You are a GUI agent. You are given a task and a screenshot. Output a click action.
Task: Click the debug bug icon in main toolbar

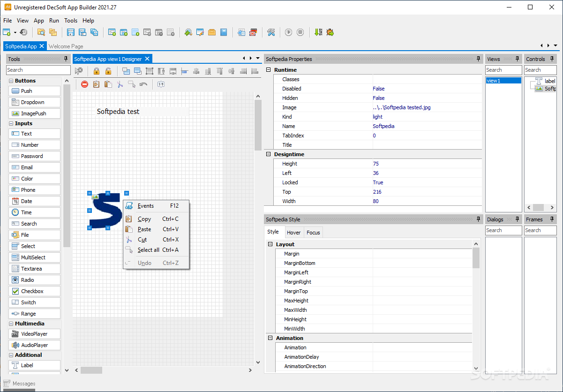pos(330,32)
